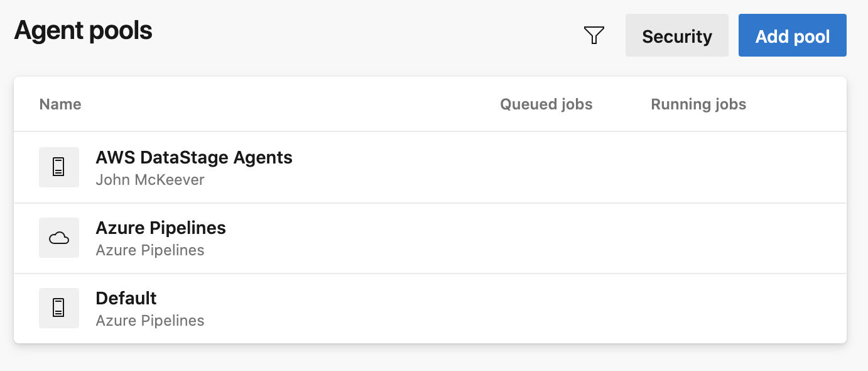Open the AWS DataStage Agents pool
Screen dimensions: 868x371
pyautogui.click(x=193, y=157)
